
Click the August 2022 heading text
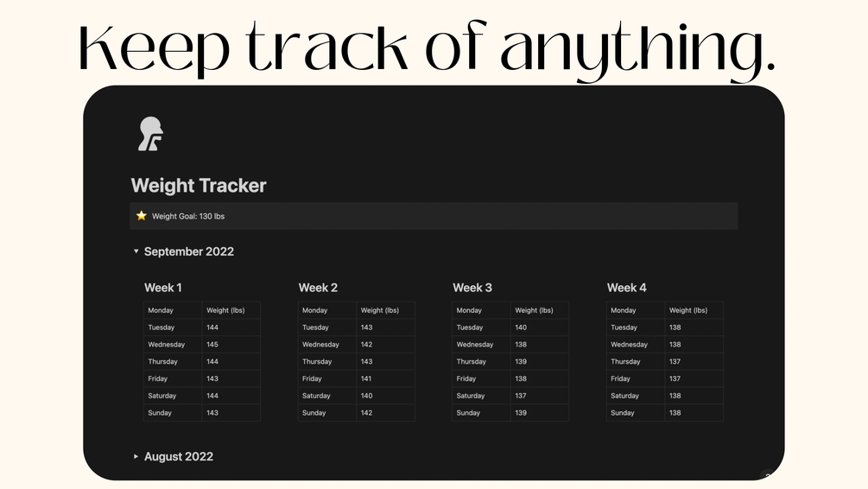pyautogui.click(x=178, y=456)
